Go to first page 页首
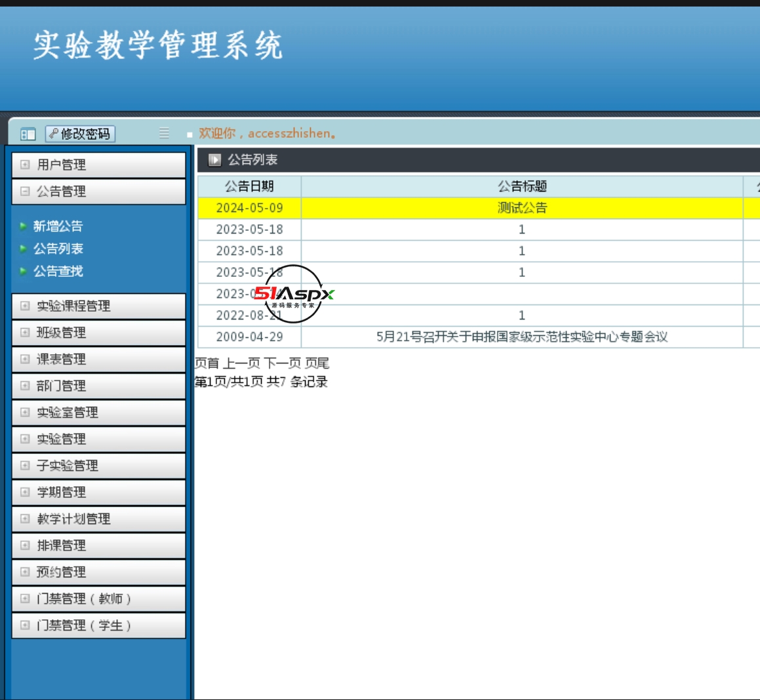760x700 pixels. click(x=207, y=363)
